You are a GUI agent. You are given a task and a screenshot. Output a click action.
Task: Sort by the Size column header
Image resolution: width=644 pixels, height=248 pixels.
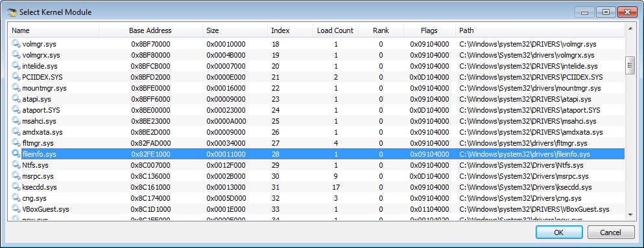pos(235,30)
